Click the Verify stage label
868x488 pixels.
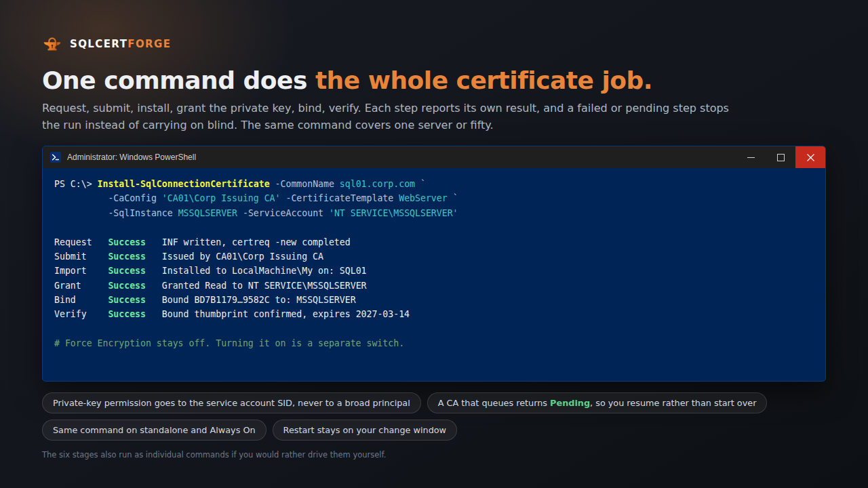pyautogui.click(x=71, y=314)
